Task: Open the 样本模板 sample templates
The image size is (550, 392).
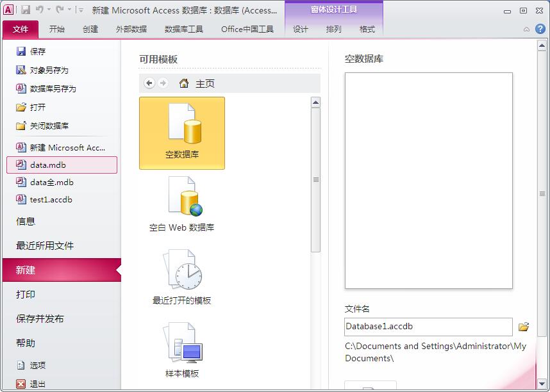Action: coord(182,350)
